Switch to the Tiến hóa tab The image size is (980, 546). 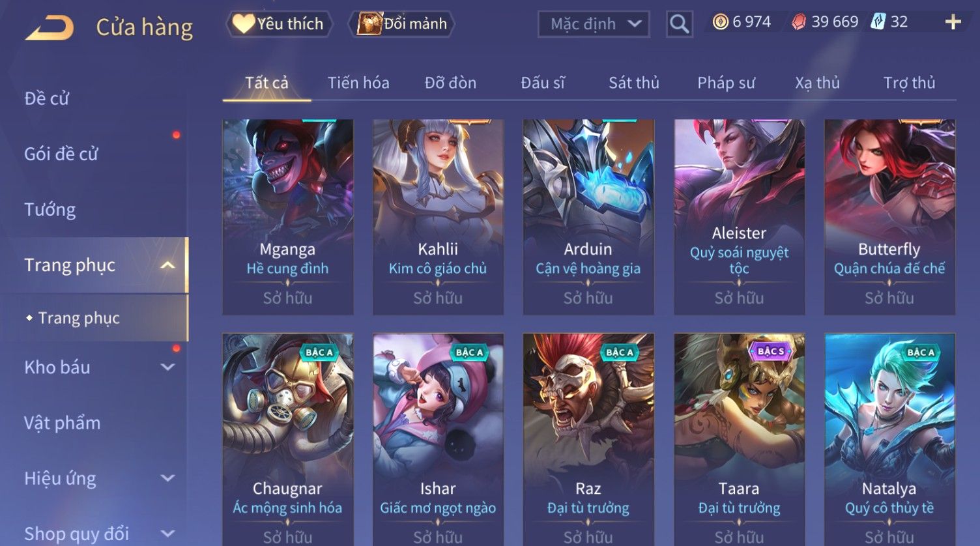click(358, 83)
